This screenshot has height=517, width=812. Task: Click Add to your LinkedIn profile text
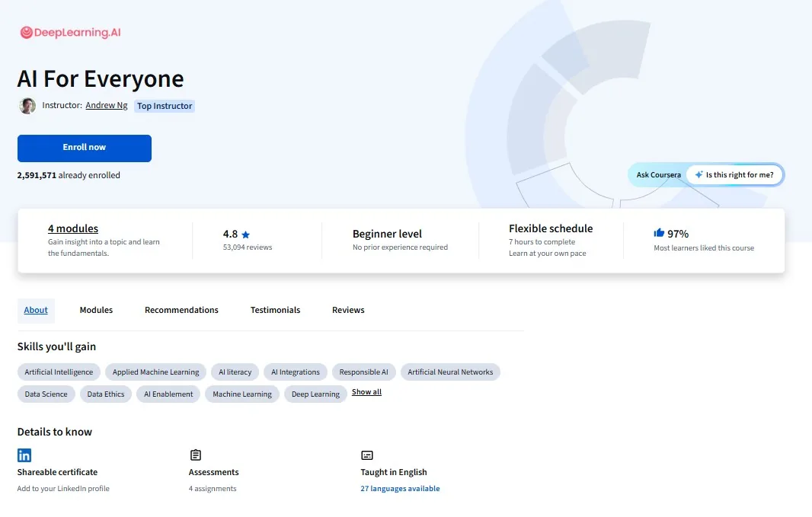click(63, 489)
